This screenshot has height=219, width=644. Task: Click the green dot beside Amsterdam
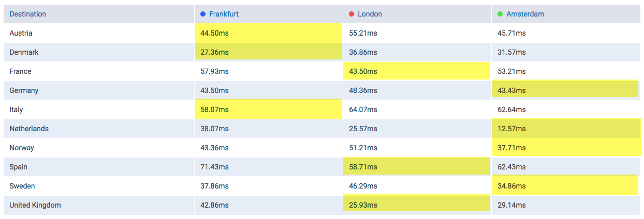point(500,14)
